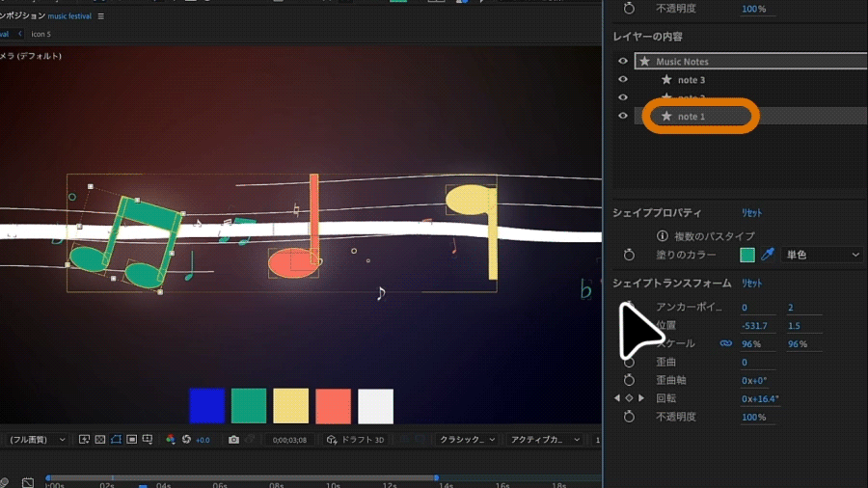The width and height of the screenshot is (868, 488).
Task: Click the graph editor icon in the timeline
Action: [x=28, y=482]
